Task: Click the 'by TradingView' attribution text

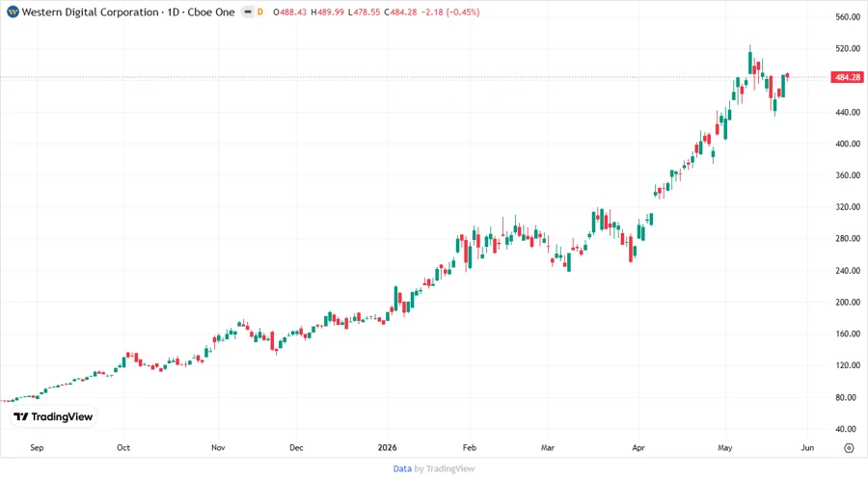Action: point(445,468)
